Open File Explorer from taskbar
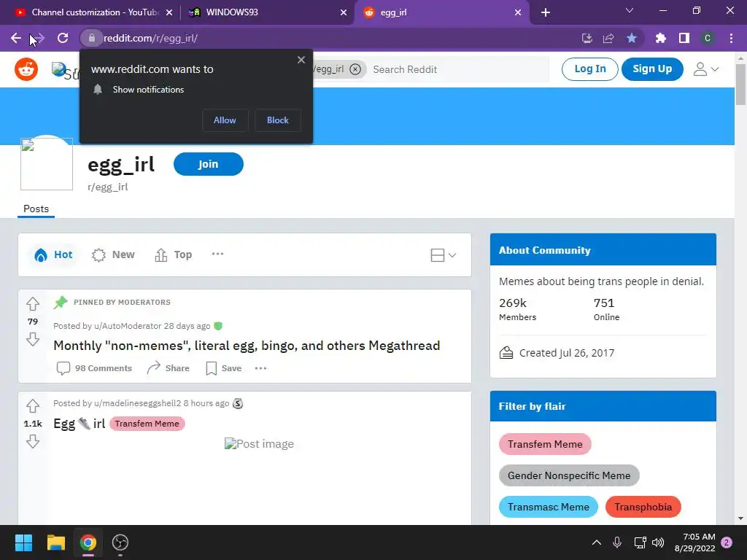Screen dimensions: 747x560 click(55, 542)
